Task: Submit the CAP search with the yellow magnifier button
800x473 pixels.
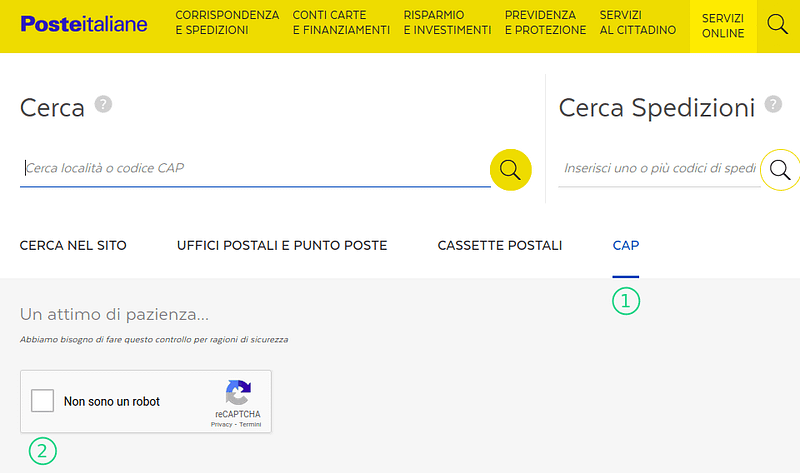Action: (x=510, y=169)
